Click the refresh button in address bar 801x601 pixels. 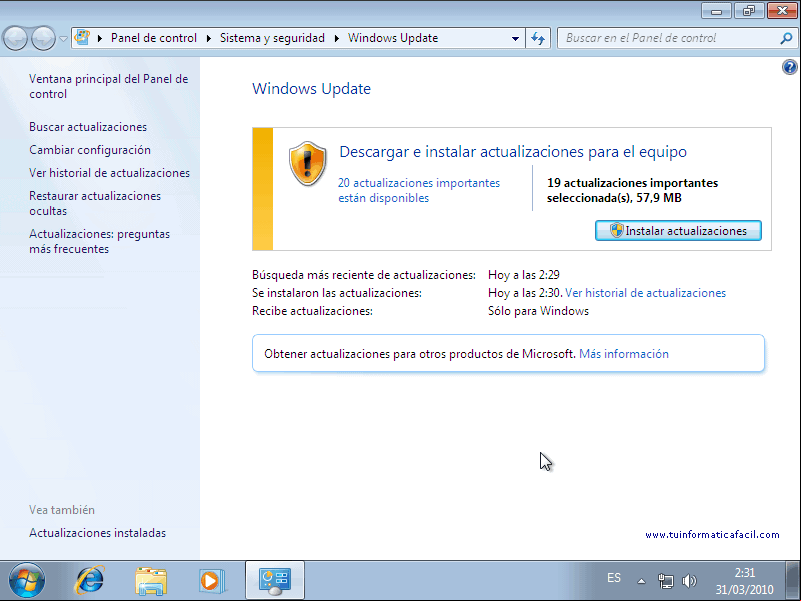coord(538,38)
